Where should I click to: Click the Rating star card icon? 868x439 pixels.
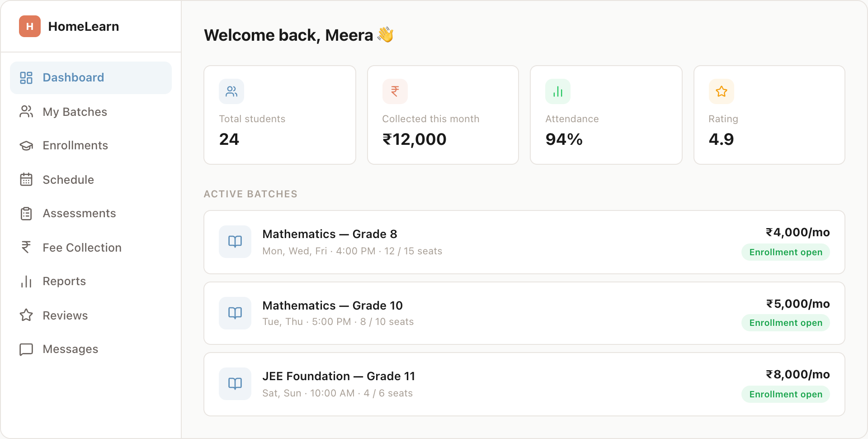point(722,91)
